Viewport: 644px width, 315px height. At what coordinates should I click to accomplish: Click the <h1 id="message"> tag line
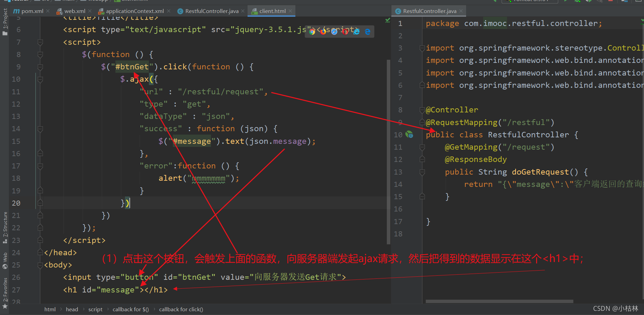point(115,290)
